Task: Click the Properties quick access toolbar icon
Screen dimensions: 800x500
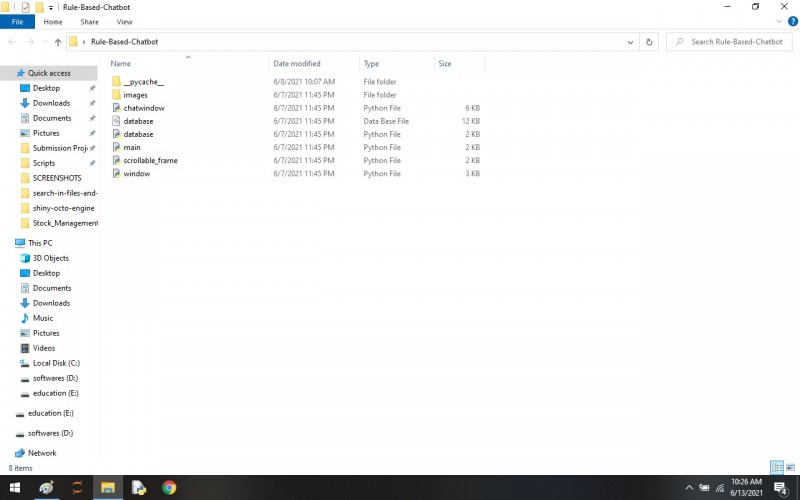Action: [x=26, y=7]
